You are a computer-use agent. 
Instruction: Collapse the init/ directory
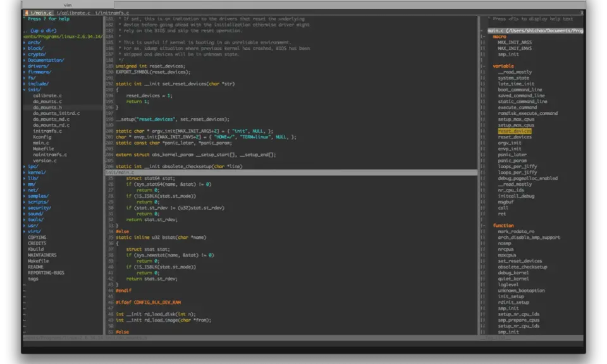tap(34, 89)
